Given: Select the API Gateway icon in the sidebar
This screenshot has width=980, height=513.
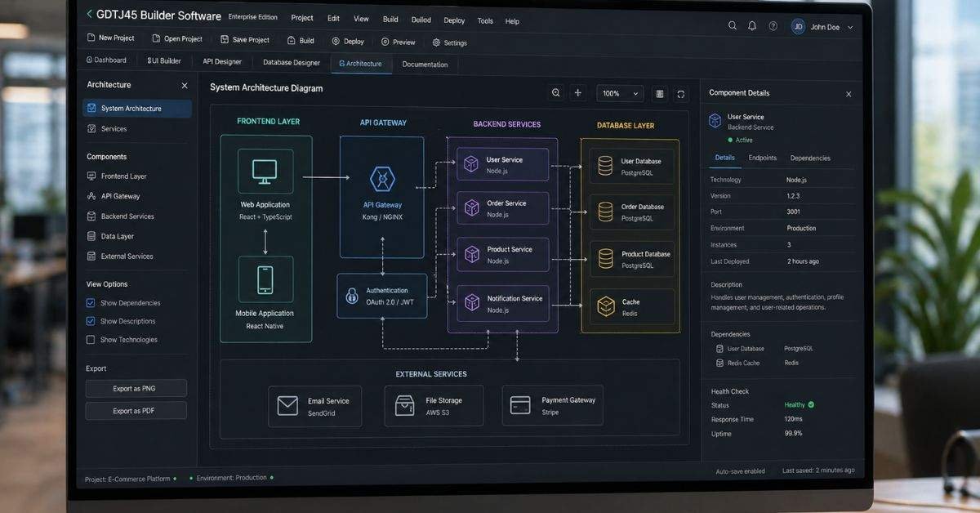Looking at the screenshot, I should pos(92,195).
